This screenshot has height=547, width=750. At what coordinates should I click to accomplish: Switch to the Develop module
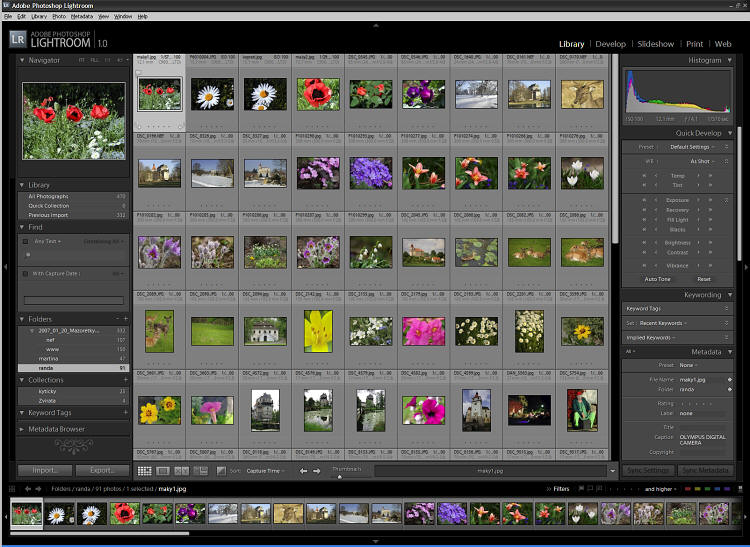pyautogui.click(x=610, y=44)
